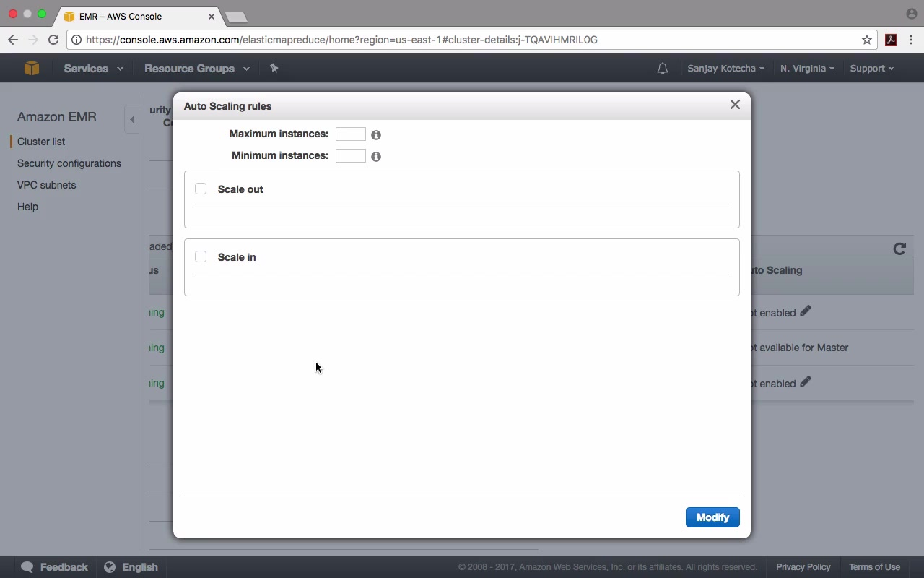Open the notifications bell

click(662, 69)
